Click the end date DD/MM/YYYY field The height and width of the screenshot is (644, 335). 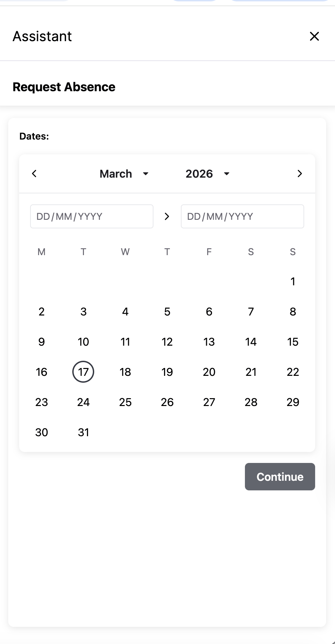[243, 216]
